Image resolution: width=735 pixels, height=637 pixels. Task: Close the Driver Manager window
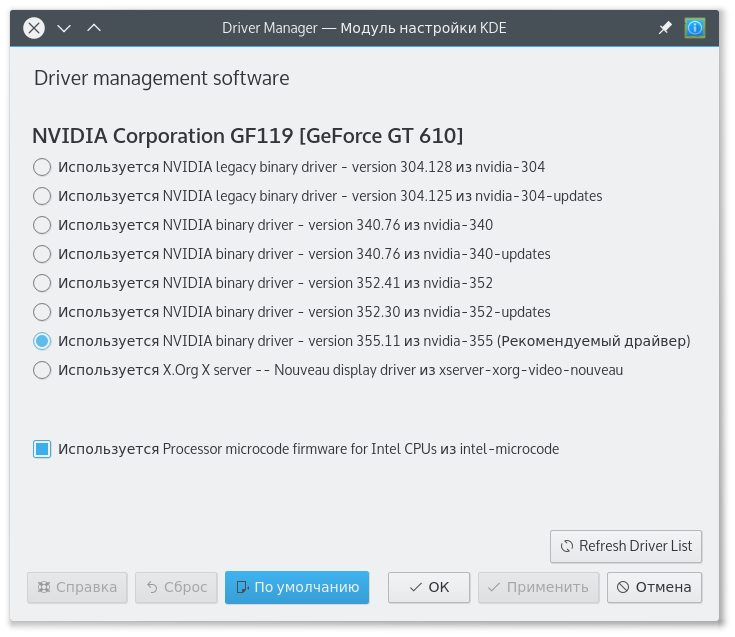(34, 28)
